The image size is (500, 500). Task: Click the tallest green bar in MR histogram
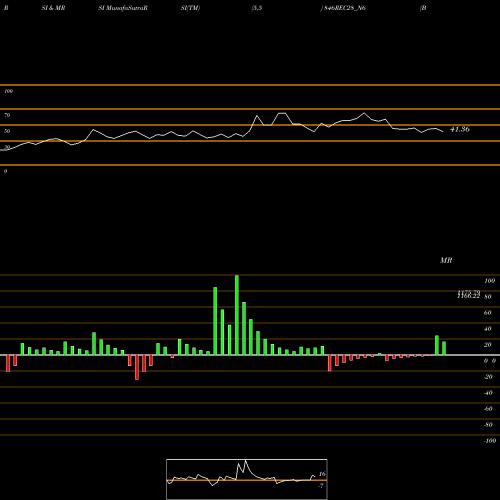(x=237, y=315)
